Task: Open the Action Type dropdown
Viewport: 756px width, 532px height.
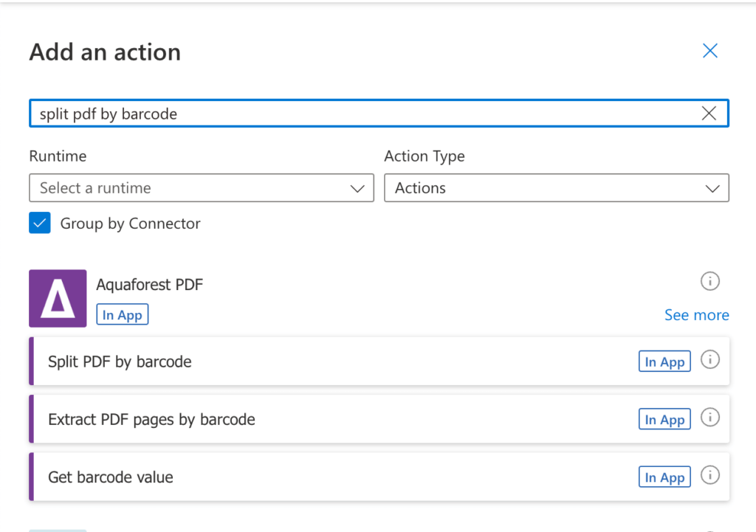Action: pyautogui.click(x=557, y=188)
